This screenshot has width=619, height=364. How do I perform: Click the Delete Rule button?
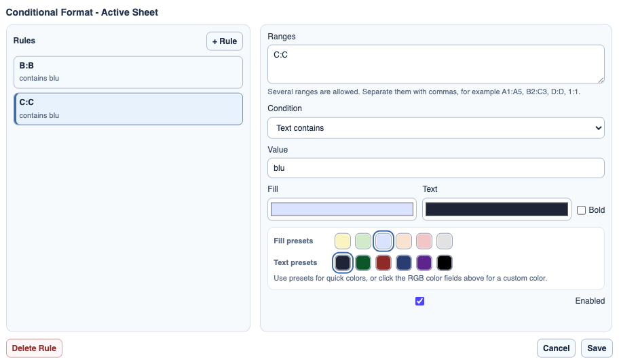34,348
